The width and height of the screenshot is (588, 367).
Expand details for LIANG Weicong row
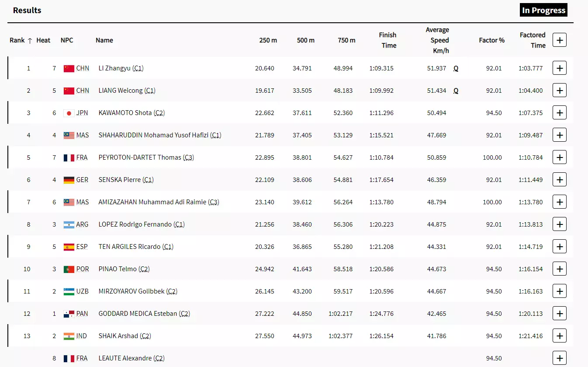coord(559,91)
